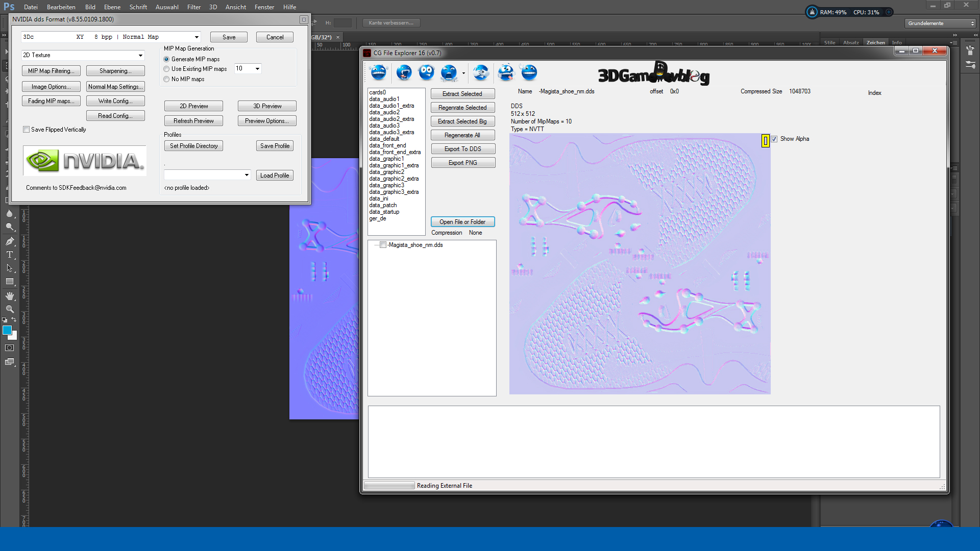Screen dimensions: 980x551
Task: Click Cancel in the NVIDIA dds dialog
Action: 275,37
